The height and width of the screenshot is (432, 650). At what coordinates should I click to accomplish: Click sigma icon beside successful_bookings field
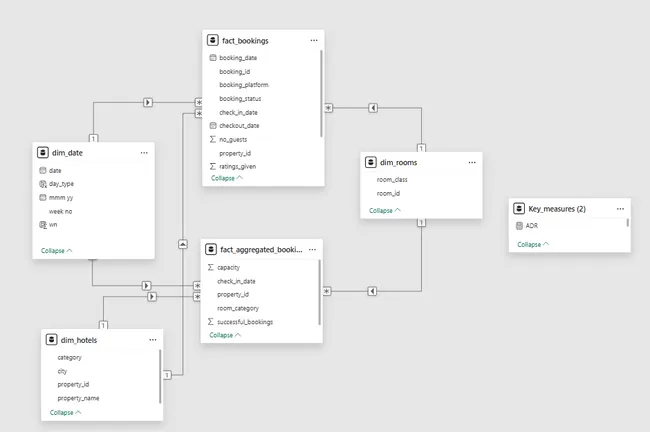point(211,322)
